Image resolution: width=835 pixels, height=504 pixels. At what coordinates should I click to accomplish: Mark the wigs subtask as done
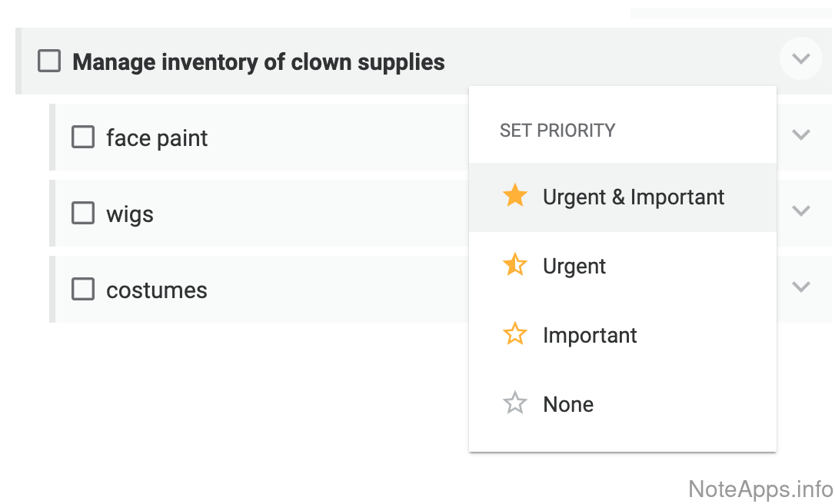point(83,213)
